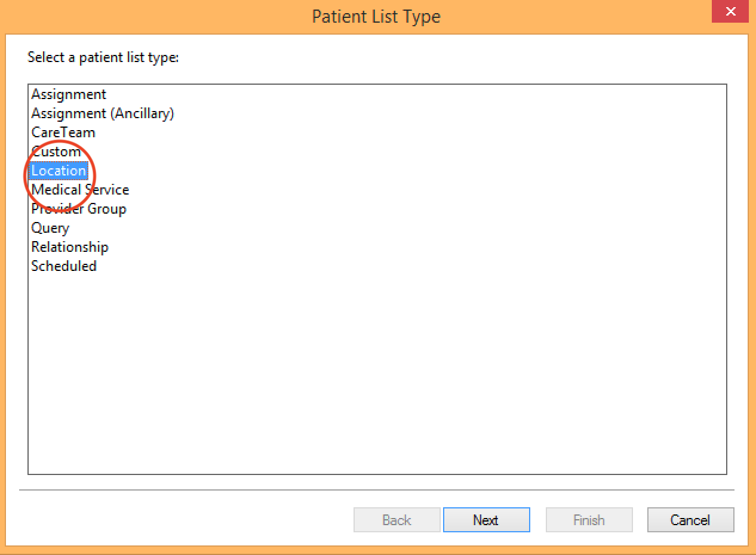Pick Custom patient list type
The height and width of the screenshot is (555, 756).
pyautogui.click(x=56, y=152)
